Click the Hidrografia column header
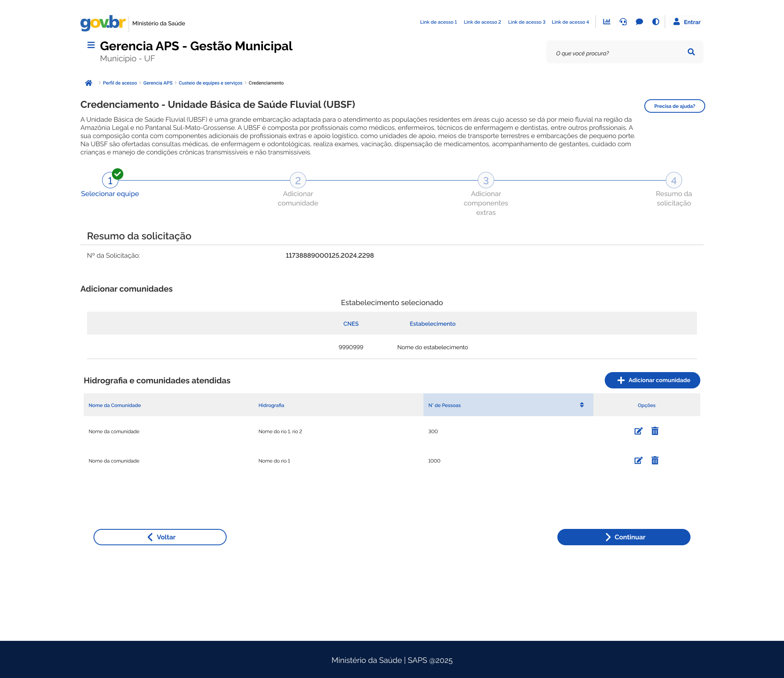The width and height of the screenshot is (784, 678). [271, 405]
